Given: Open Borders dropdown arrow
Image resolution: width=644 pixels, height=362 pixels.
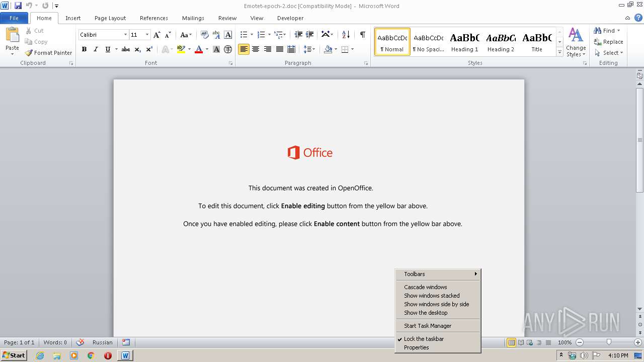Looking at the screenshot, I should pyautogui.click(x=352, y=49).
